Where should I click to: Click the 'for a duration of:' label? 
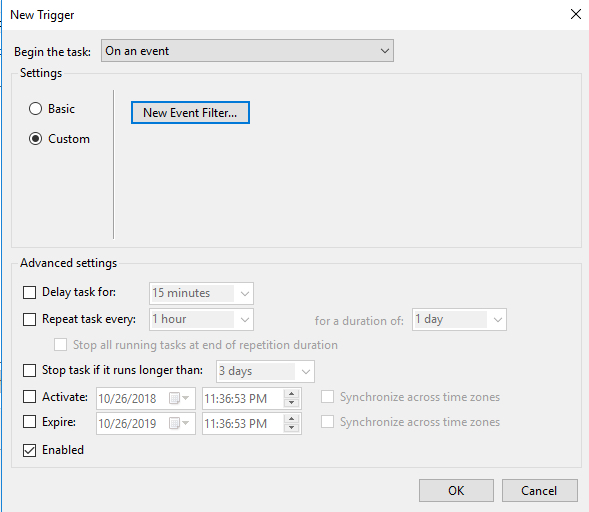click(359, 321)
